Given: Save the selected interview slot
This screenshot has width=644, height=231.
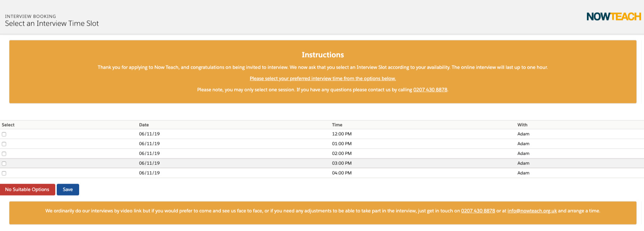Looking at the screenshot, I should coord(68,189).
